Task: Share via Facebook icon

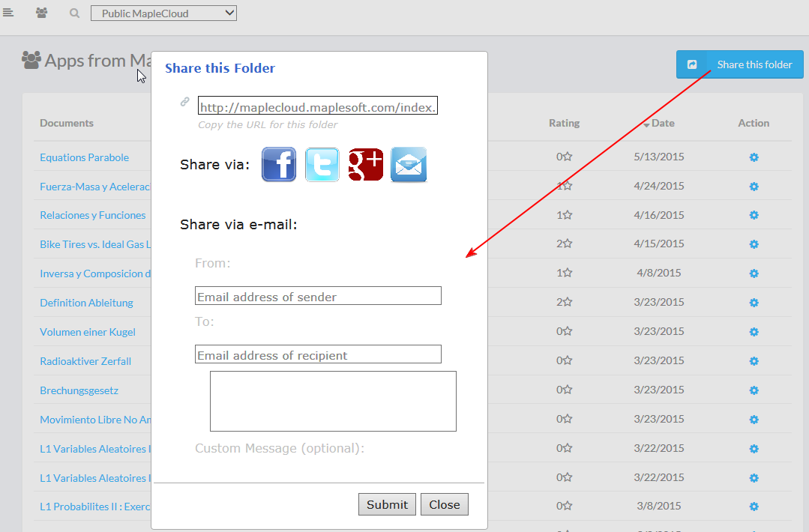Action: point(279,164)
